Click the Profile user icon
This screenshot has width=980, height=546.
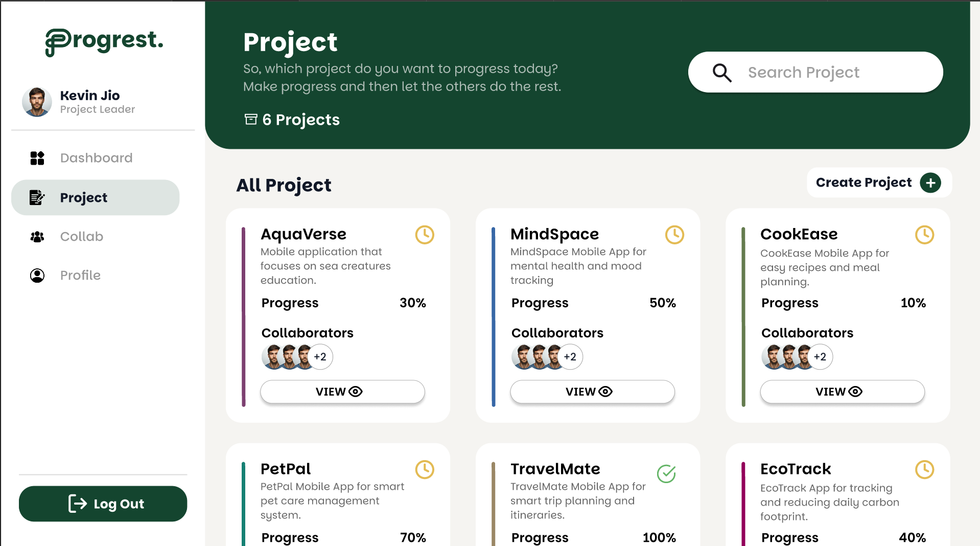(x=37, y=276)
